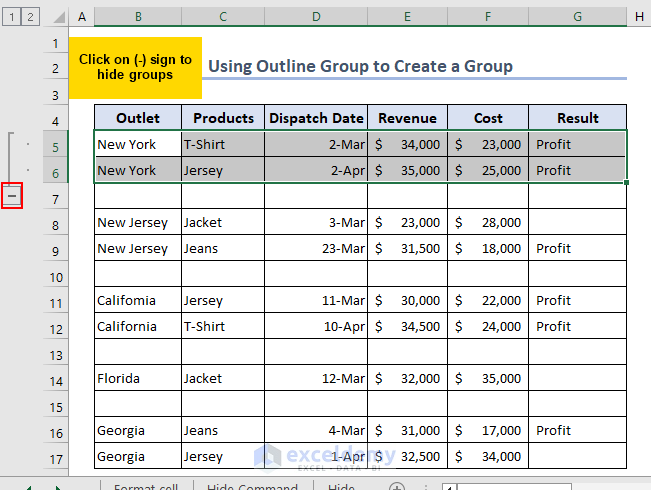
Task: Switch to Hide Command sheet tab
Action: [251, 488]
